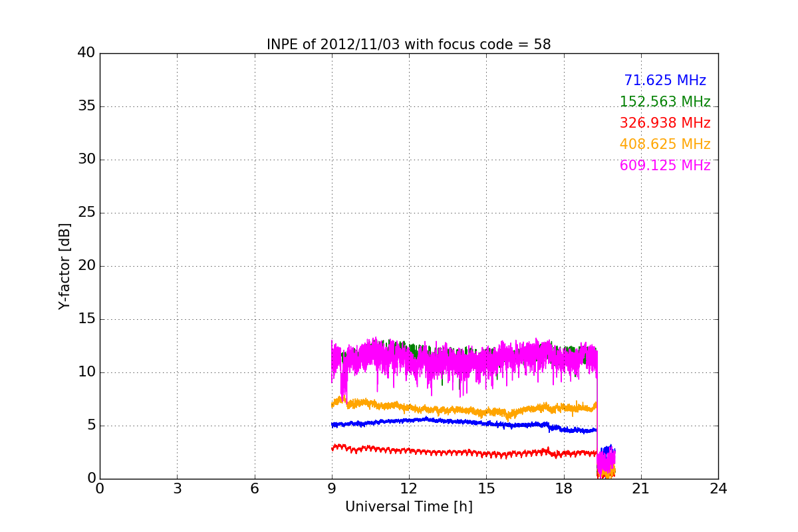
Task: Click the 'Universal Time [h]' axis label
Action: pos(409,507)
